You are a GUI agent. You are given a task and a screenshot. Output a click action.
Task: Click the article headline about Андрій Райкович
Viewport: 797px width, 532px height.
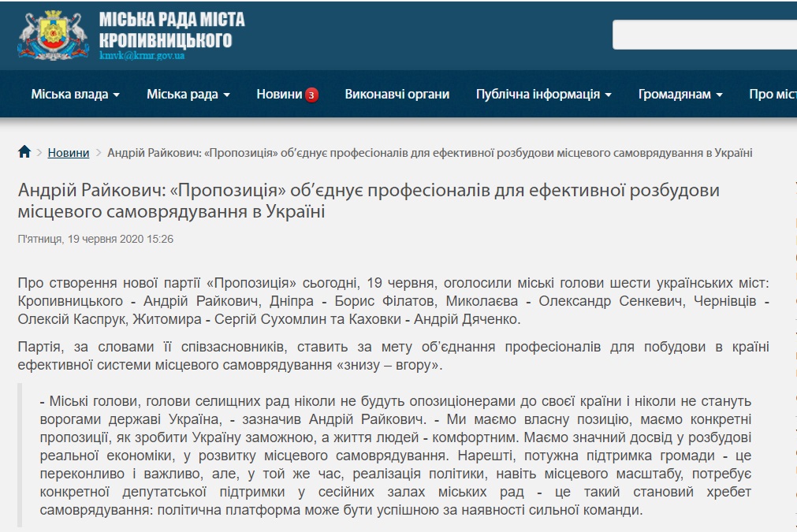[368, 200]
